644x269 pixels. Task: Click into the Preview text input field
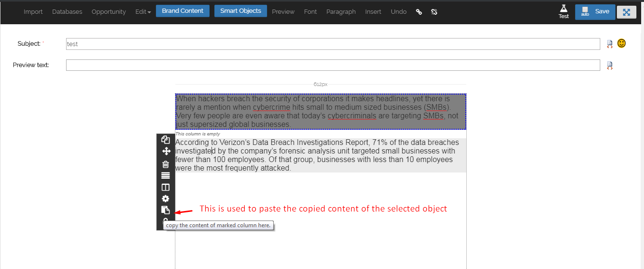click(x=333, y=65)
